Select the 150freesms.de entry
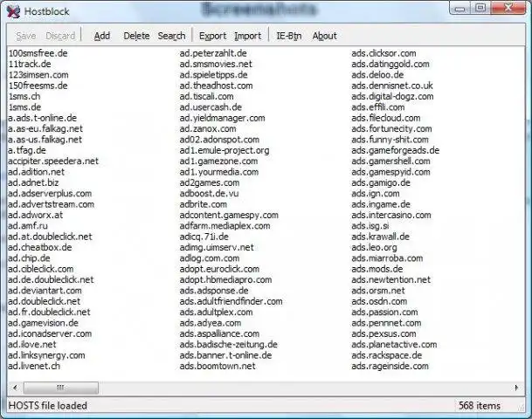This screenshot has height=419, width=532. click(38, 86)
